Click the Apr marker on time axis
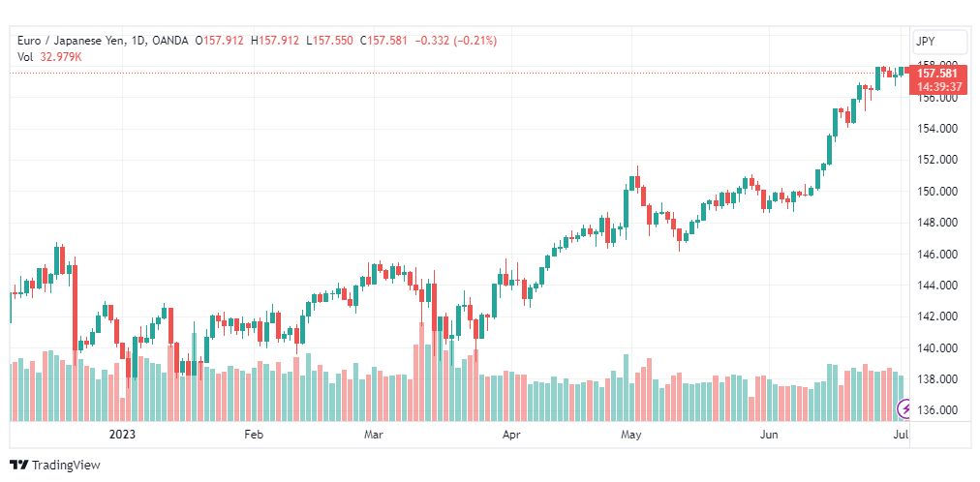The width and height of the screenshot is (980, 482). [511, 435]
